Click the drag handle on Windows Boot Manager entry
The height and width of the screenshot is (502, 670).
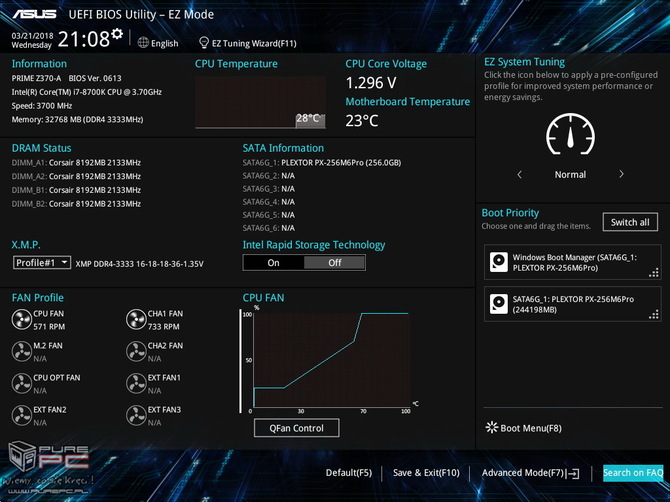(654, 273)
